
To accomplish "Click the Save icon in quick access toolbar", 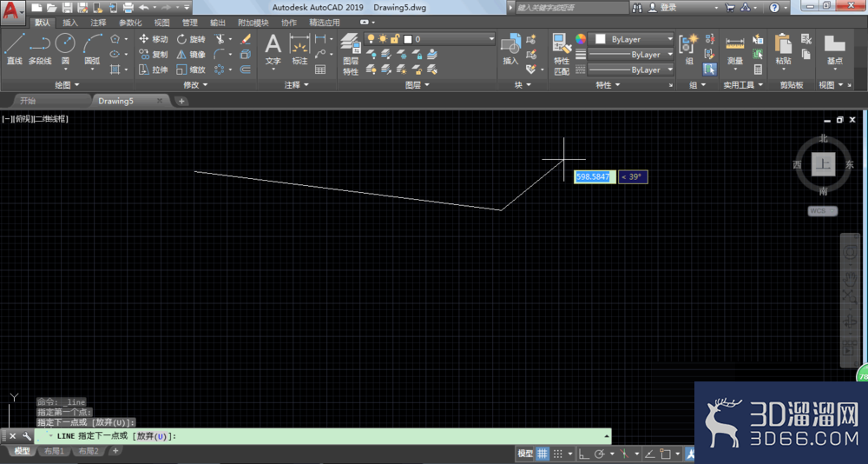I will (67, 8).
